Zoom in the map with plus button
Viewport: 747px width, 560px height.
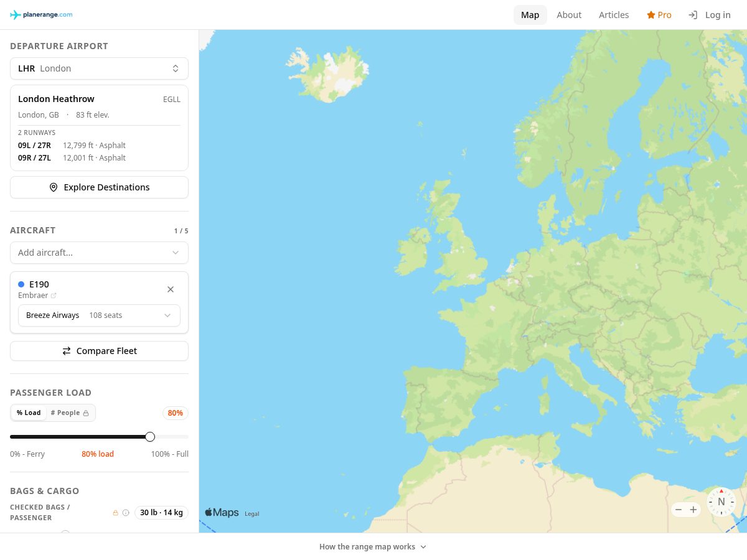[x=693, y=510]
